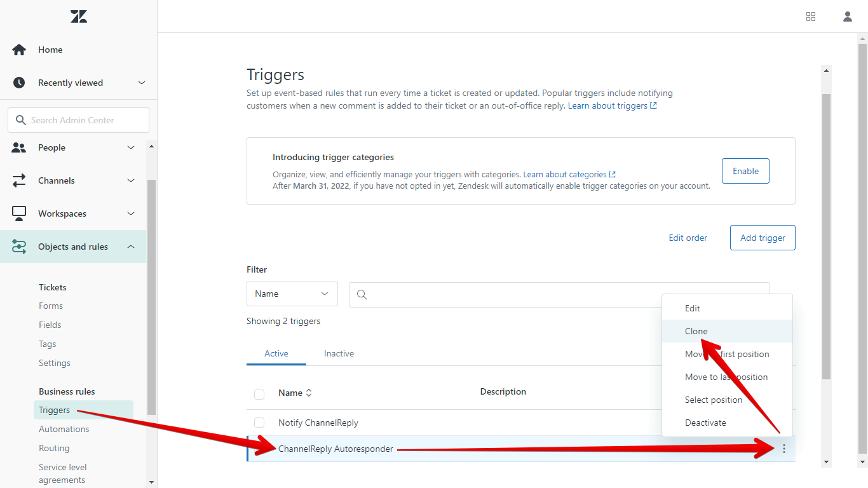The height and width of the screenshot is (488, 868).
Task: Click the sidebar scrollbar down arrow
Action: (x=151, y=482)
